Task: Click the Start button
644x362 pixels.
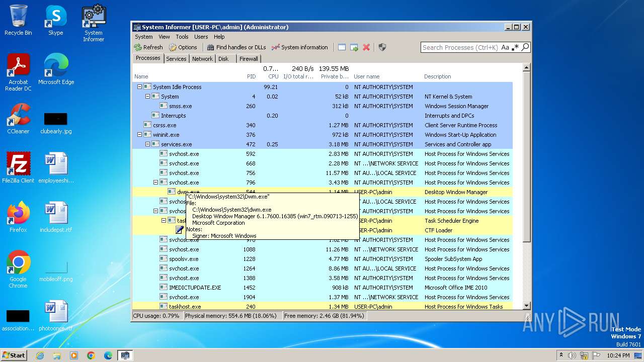Action: click(14, 355)
